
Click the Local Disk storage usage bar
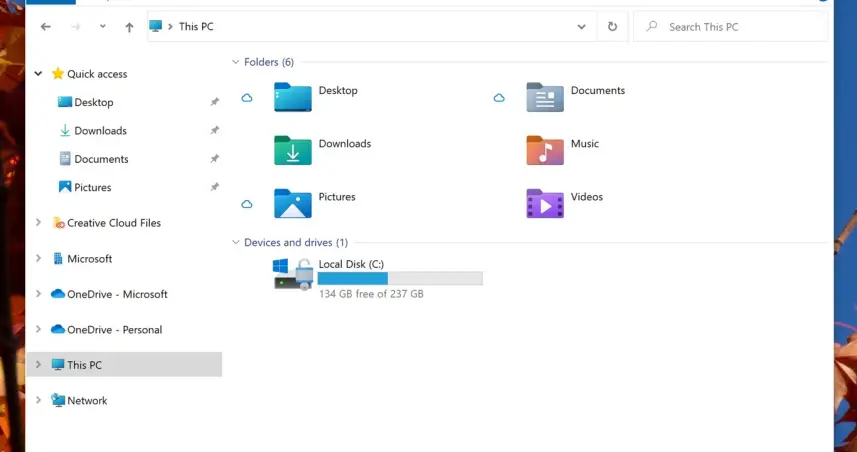[400, 279]
